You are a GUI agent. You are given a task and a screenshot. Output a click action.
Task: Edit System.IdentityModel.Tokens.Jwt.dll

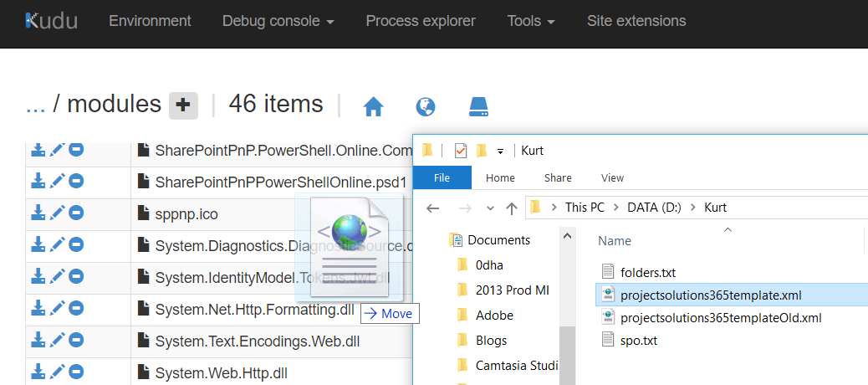pos(57,276)
